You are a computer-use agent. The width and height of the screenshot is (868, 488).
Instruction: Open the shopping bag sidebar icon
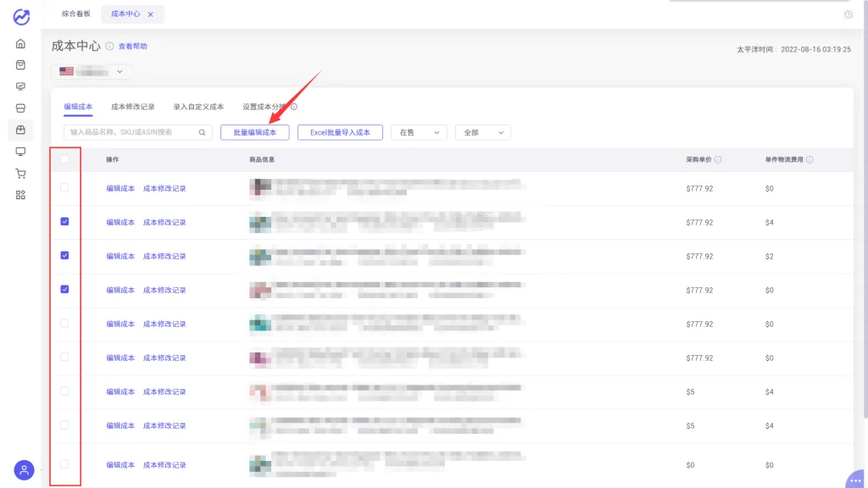click(x=20, y=65)
